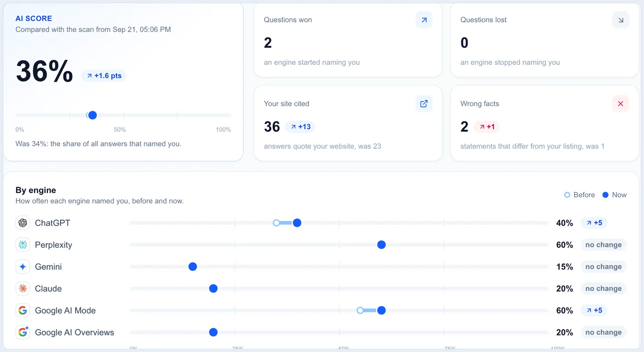644x352 pixels.
Task: Click the 15% value in the Gemini row
Action: click(x=565, y=267)
